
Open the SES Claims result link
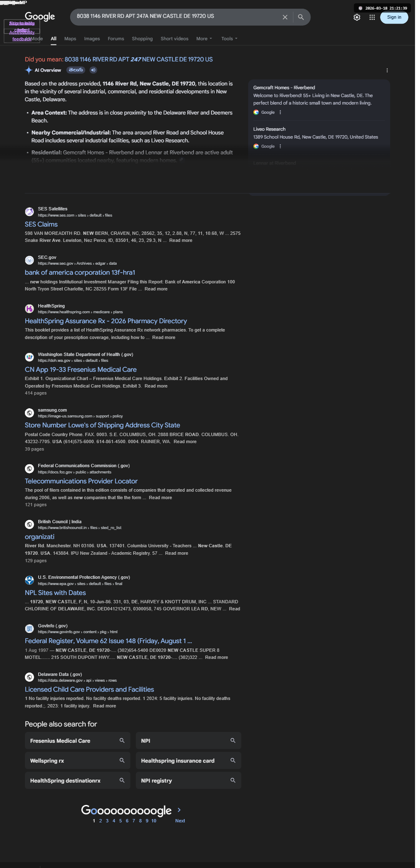pyautogui.click(x=41, y=224)
